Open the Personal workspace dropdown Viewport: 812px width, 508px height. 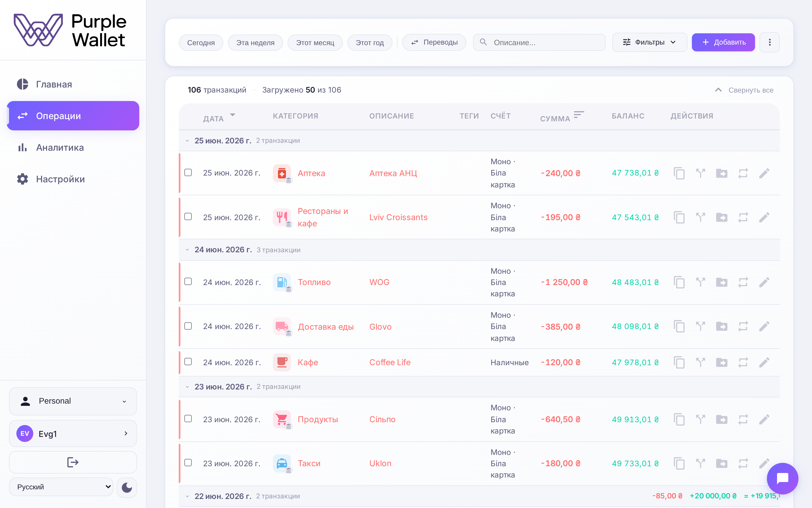pyautogui.click(x=73, y=401)
